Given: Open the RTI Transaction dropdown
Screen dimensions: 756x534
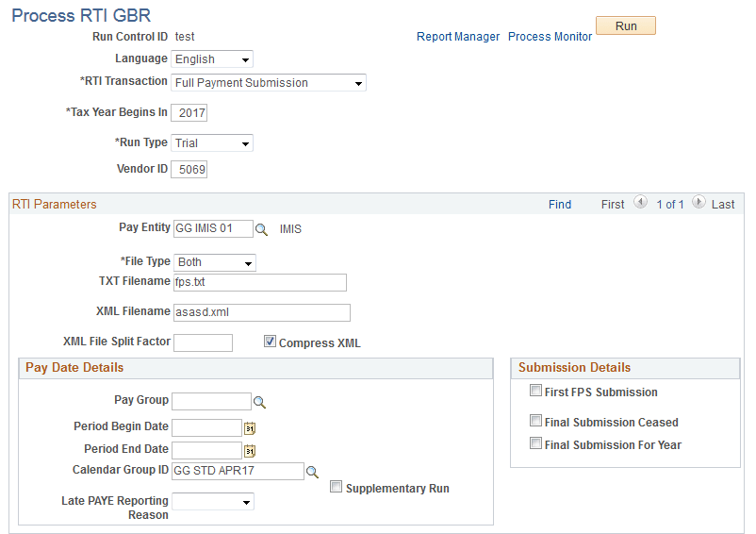Looking at the screenshot, I should tap(269, 83).
